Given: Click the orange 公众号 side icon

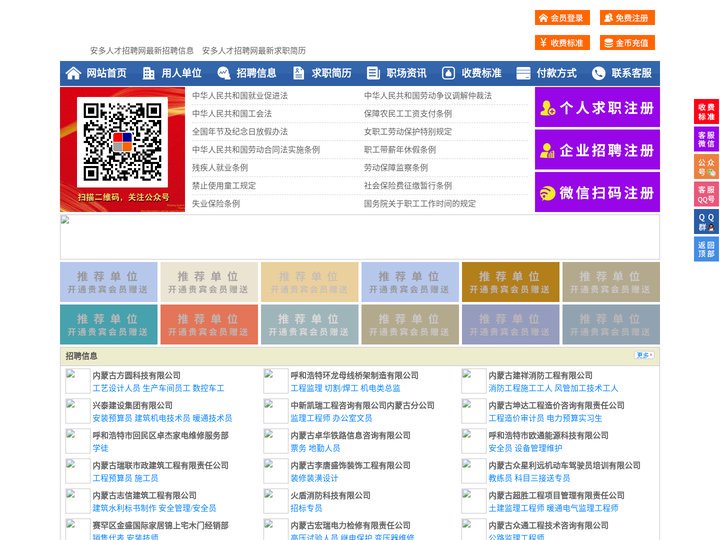Looking at the screenshot, I should coord(706,167).
